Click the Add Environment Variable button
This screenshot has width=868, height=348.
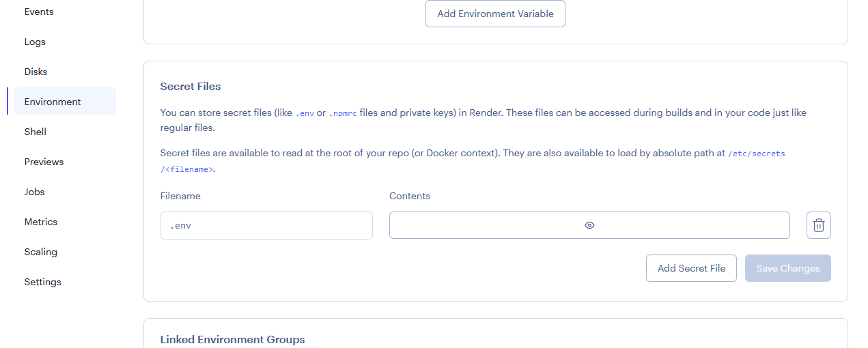point(495,14)
